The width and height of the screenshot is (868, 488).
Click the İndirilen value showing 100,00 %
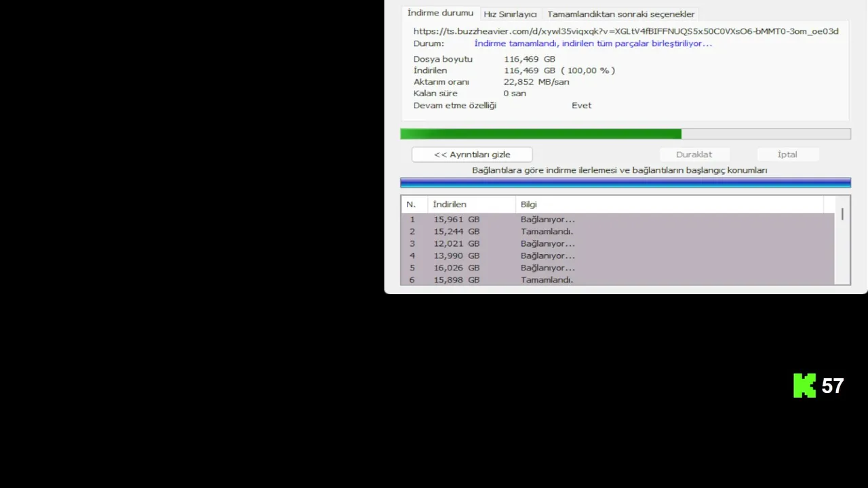tap(559, 70)
